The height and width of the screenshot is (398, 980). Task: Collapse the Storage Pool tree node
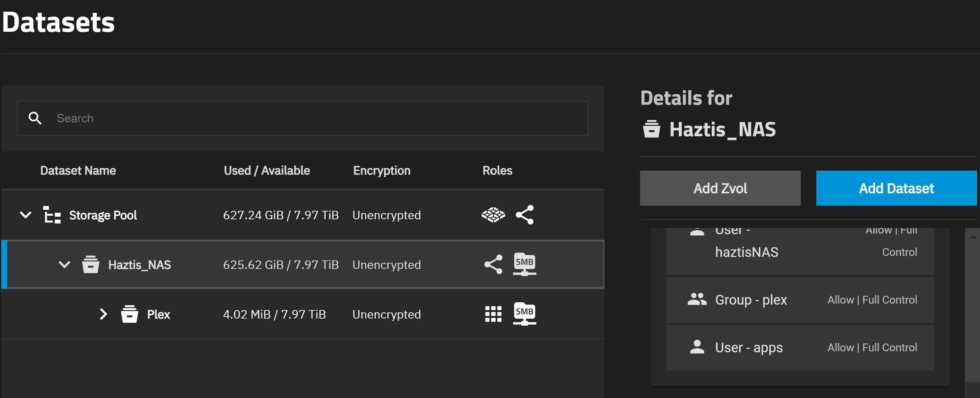[x=26, y=215]
